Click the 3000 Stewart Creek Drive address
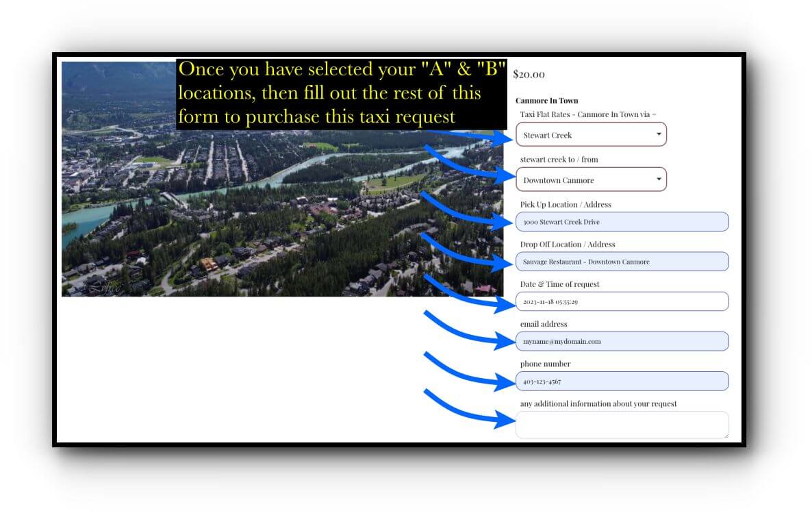The width and height of the screenshot is (812, 513). [620, 221]
